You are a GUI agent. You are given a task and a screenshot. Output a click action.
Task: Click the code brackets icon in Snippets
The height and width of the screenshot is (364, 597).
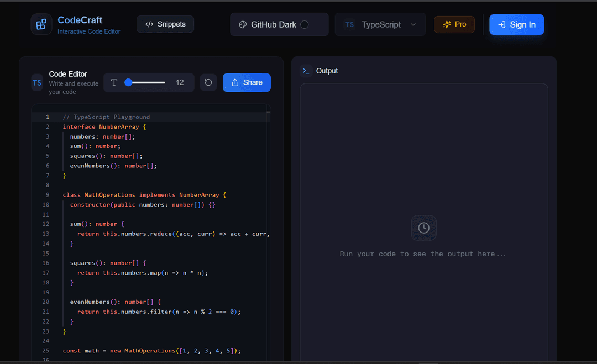149,24
